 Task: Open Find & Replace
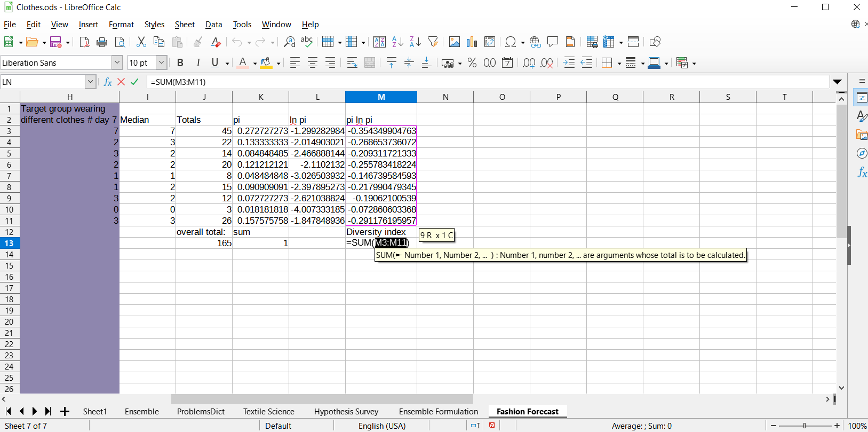289,42
